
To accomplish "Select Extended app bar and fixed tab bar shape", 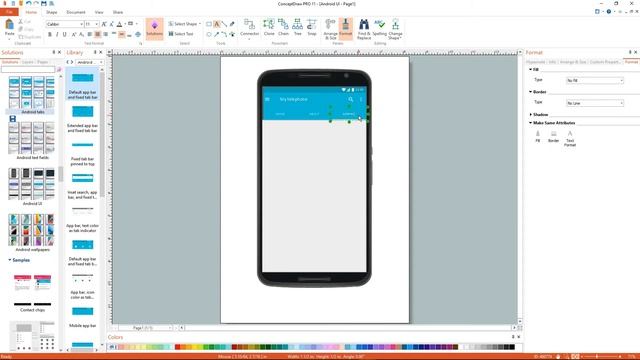I will pos(82,119).
